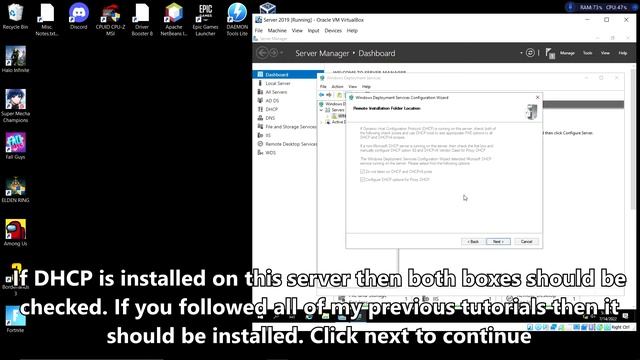
Task: Open VirtualBox Machine menu
Action: click(x=277, y=31)
